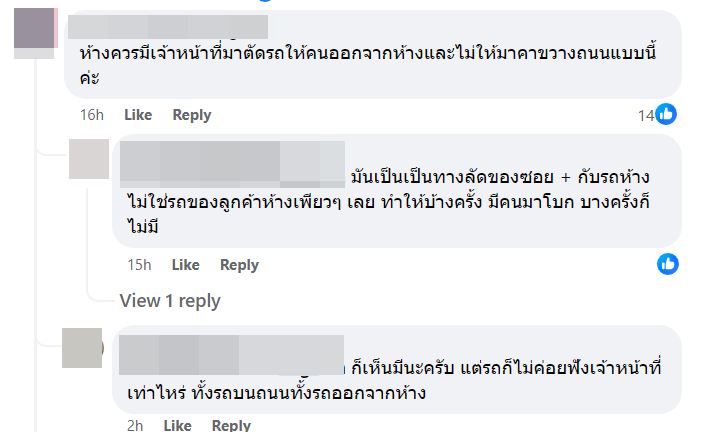This screenshot has height=432, width=727.
Task: Open avatar of the 2h reply author
Action: tap(82, 347)
